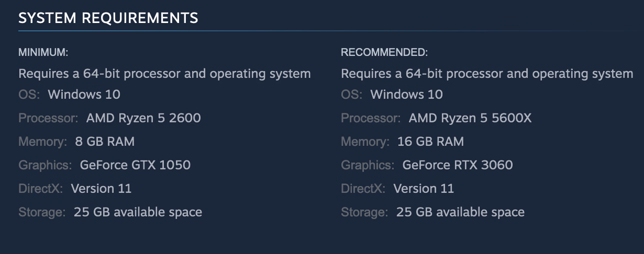
Task: Click Version 11 in the Recommended column
Action: point(424,188)
